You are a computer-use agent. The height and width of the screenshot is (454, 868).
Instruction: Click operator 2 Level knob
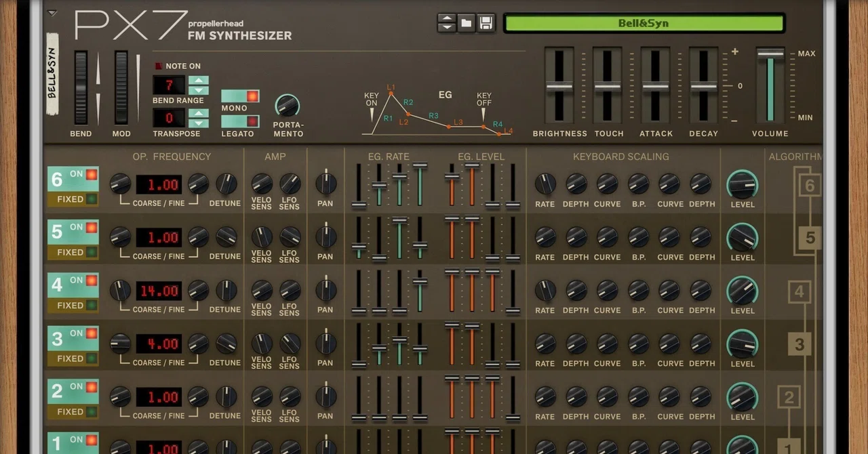[743, 396]
